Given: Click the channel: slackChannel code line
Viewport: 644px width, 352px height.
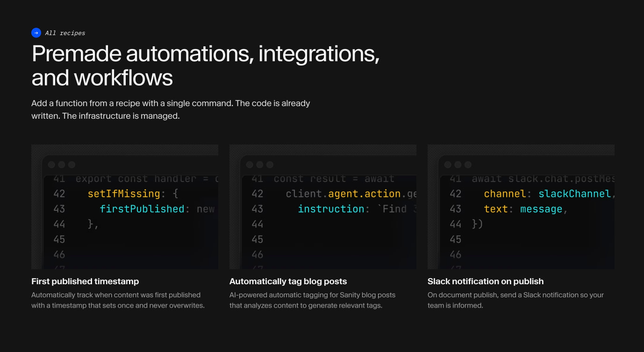Looking at the screenshot, I should click(549, 194).
